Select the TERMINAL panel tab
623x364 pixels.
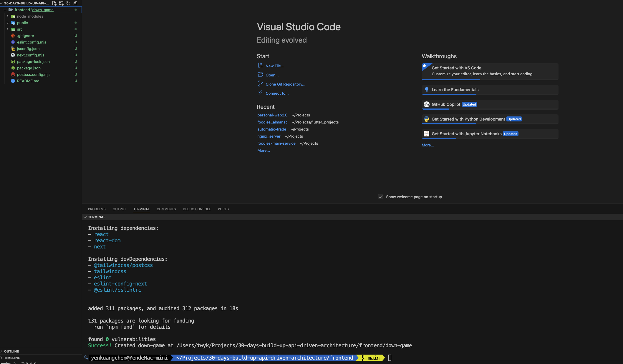point(141,209)
